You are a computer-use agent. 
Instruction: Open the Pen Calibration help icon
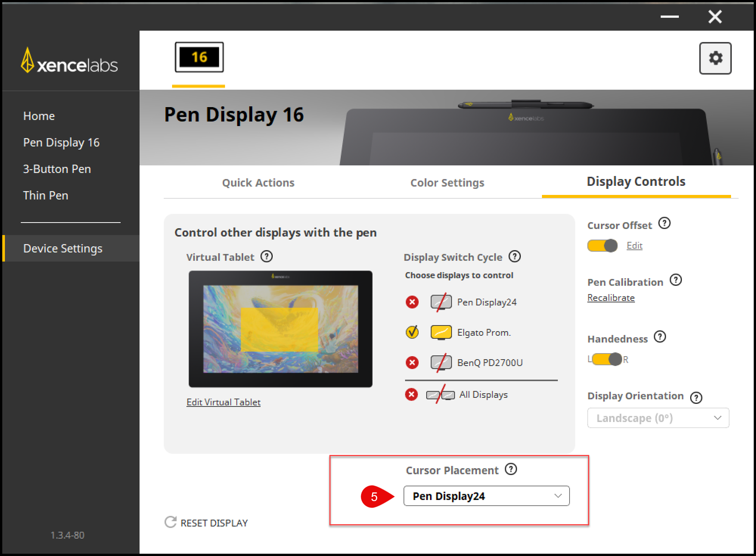675,280
